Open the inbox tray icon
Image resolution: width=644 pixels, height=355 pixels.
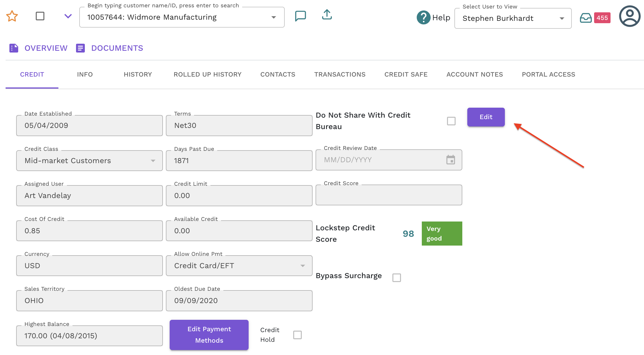point(586,18)
